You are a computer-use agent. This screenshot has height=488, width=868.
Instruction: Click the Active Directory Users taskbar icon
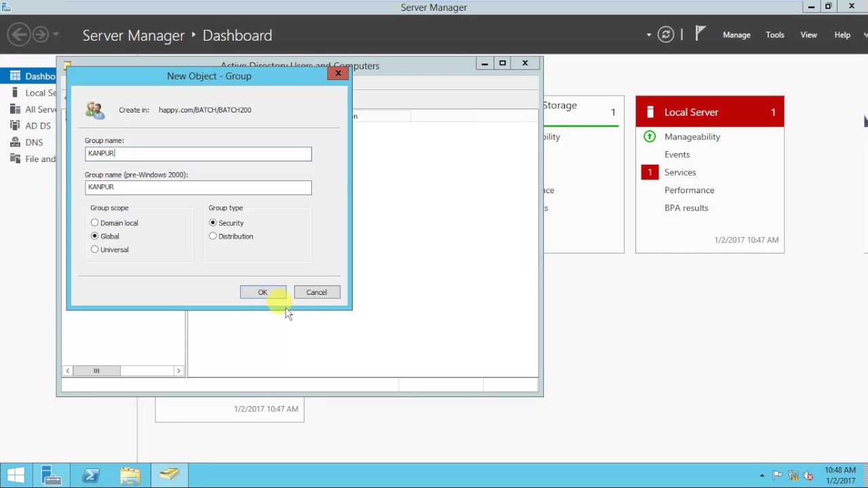tap(170, 475)
